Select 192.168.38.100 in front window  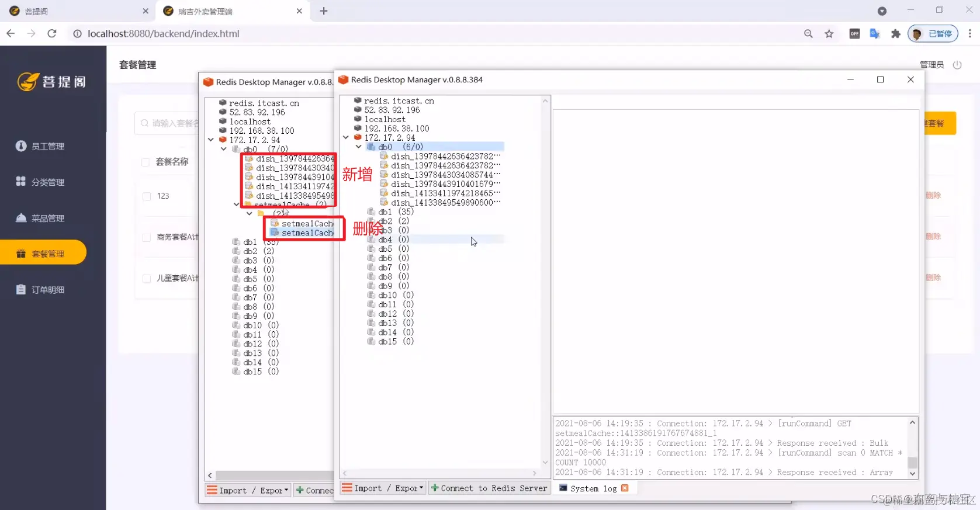(x=397, y=129)
